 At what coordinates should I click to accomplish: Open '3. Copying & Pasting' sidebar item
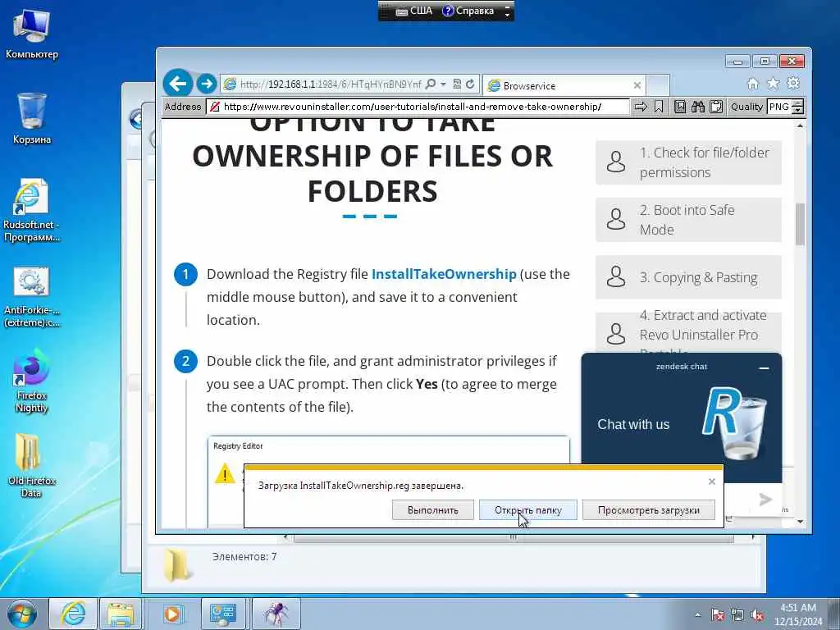(688, 277)
